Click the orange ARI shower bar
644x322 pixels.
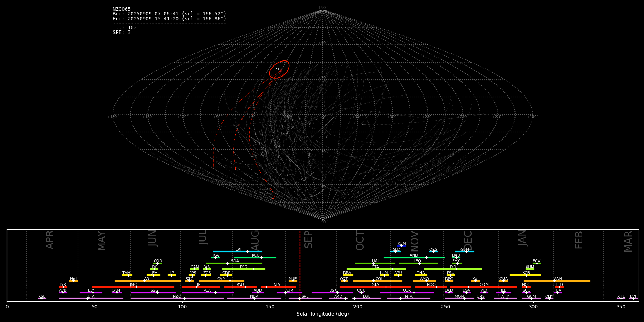pyautogui.click(x=148, y=281)
